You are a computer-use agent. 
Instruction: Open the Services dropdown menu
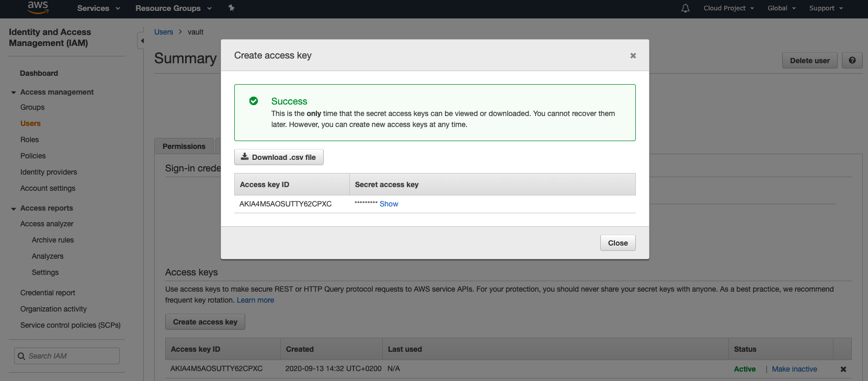(98, 8)
